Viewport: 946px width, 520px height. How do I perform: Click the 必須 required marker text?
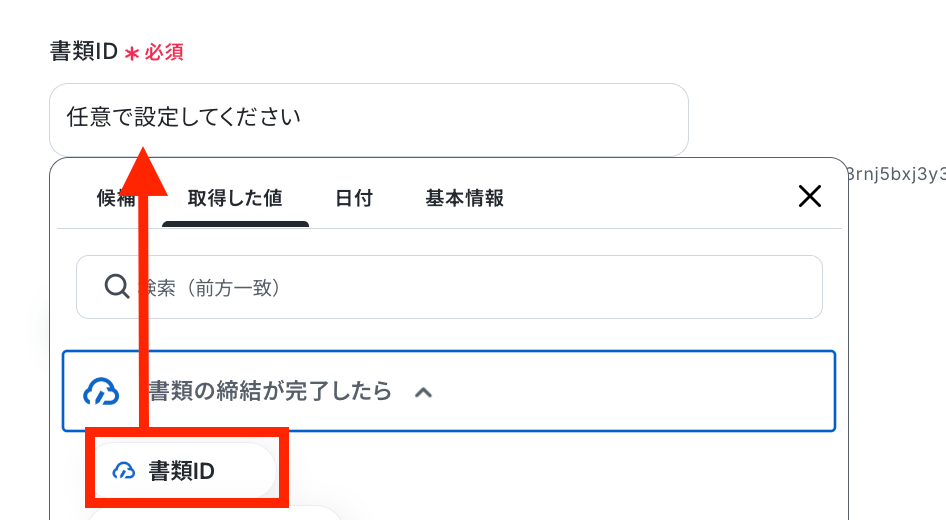point(163,52)
